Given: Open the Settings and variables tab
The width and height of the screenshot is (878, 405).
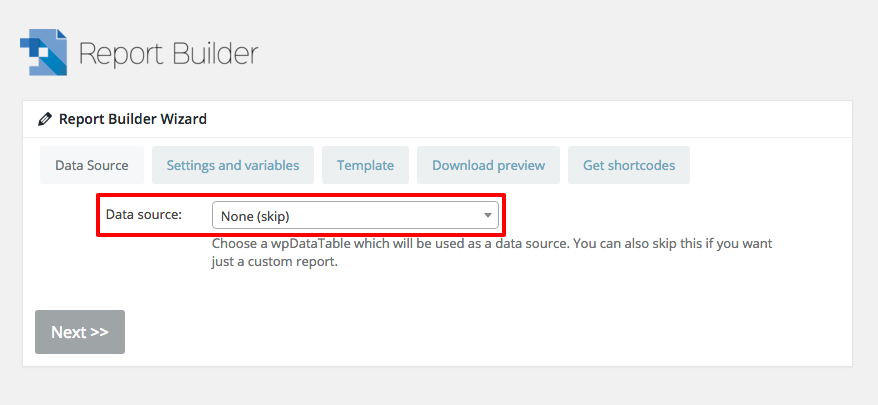Looking at the screenshot, I should [x=232, y=165].
